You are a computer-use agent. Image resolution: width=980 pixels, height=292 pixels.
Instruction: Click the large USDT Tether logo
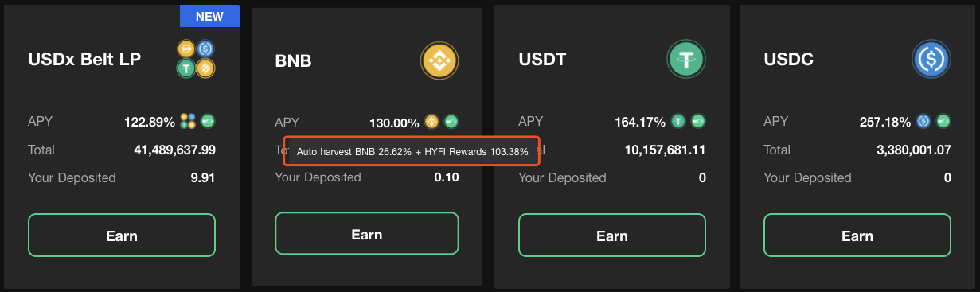pos(685,59)
